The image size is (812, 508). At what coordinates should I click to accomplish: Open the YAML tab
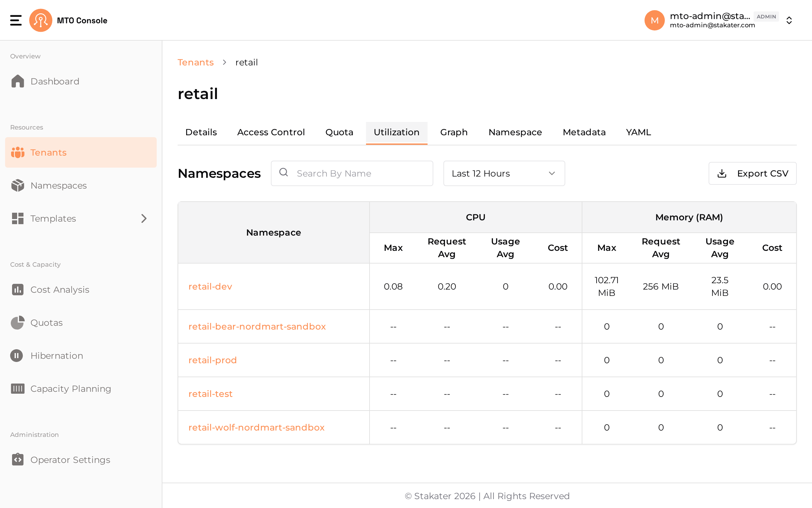pyautogui.click(x=638, y=132)
